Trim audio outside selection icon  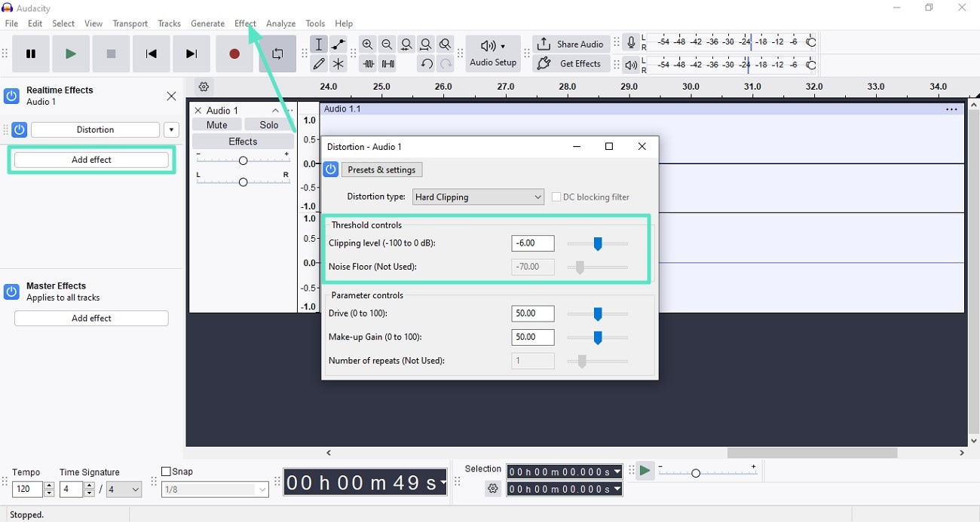click(368, 64)
